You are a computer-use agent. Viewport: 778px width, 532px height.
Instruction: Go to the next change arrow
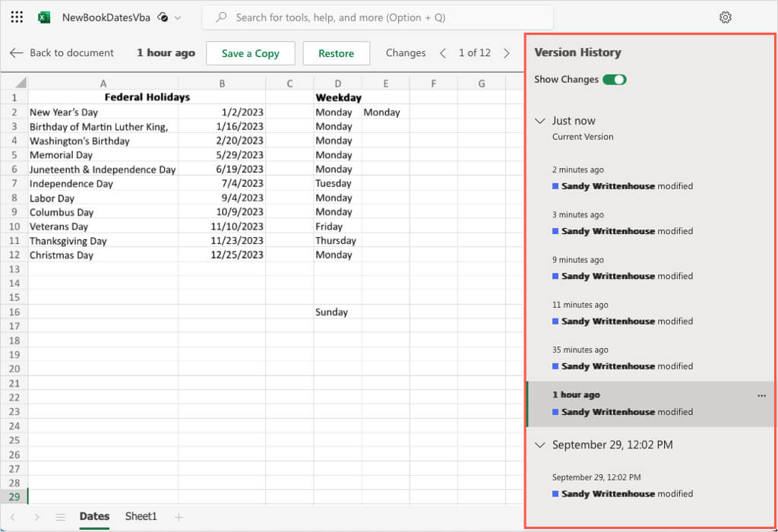pos(507,53)
